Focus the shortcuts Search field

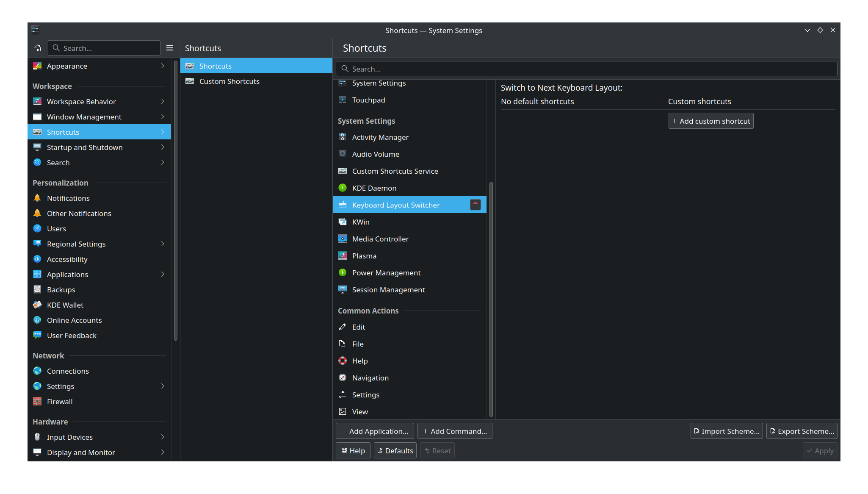[586, 69]
